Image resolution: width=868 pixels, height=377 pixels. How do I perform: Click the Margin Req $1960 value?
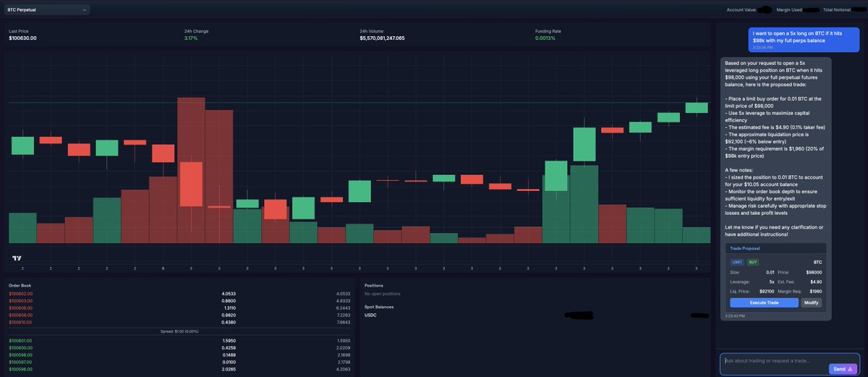tap(816, 291)
